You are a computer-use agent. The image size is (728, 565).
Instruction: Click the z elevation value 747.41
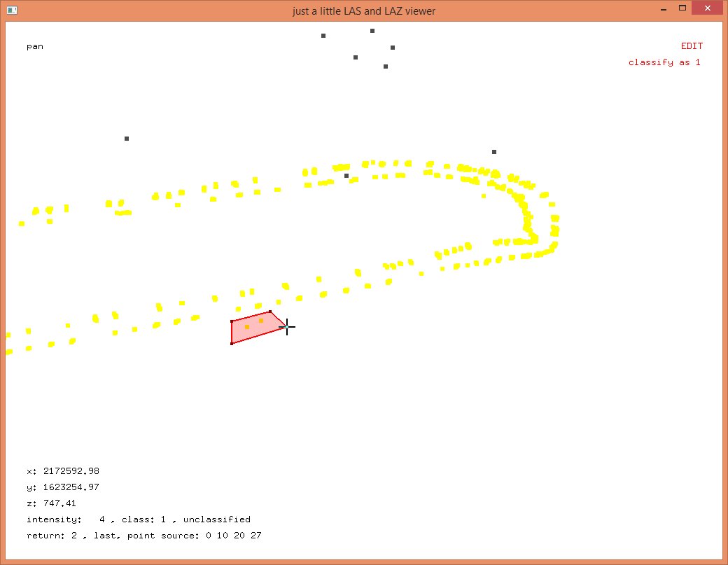coord(59,503)
